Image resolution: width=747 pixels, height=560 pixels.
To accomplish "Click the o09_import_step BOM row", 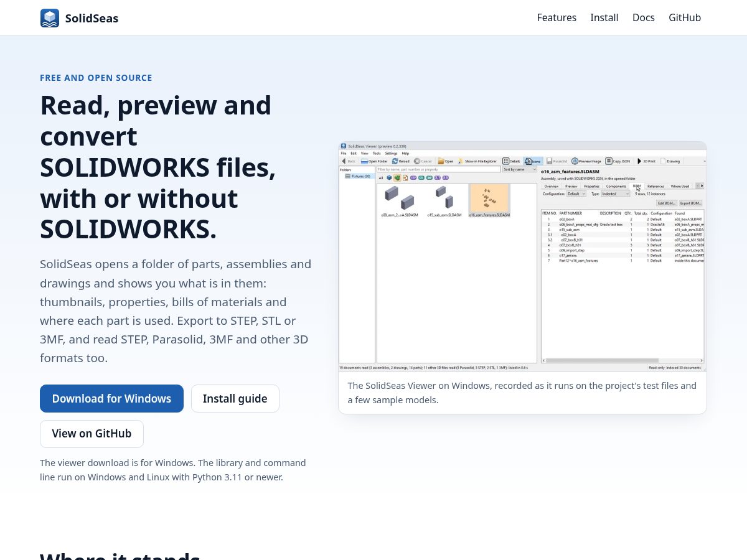I will [x=622, y=250].
